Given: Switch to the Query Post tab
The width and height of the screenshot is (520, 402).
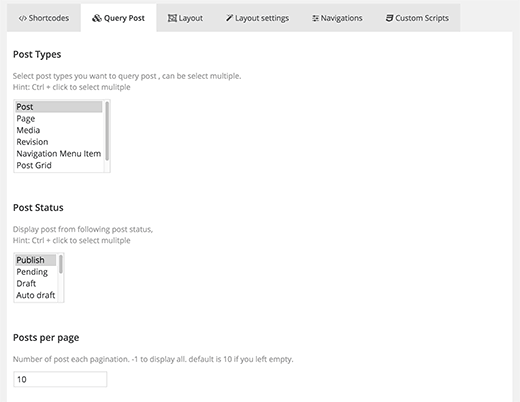Looking at the screenshot, I should 118,18.
